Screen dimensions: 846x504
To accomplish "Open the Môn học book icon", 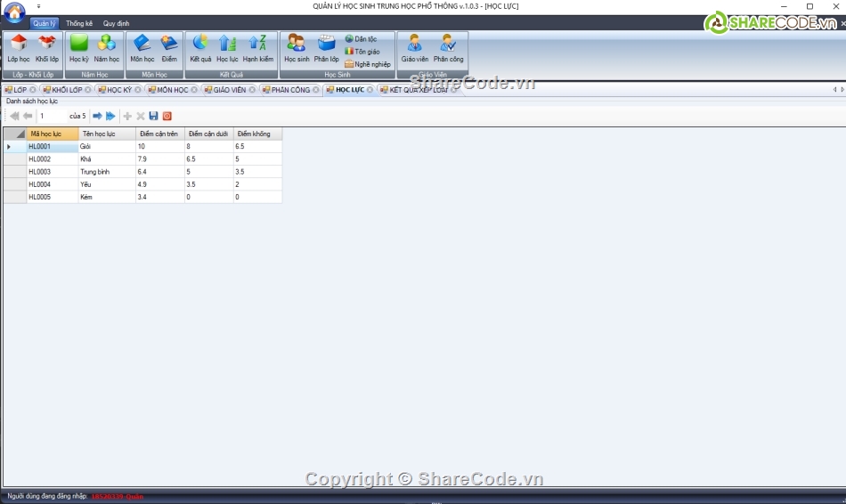I will pyautogui.click(x=142, y=47).
